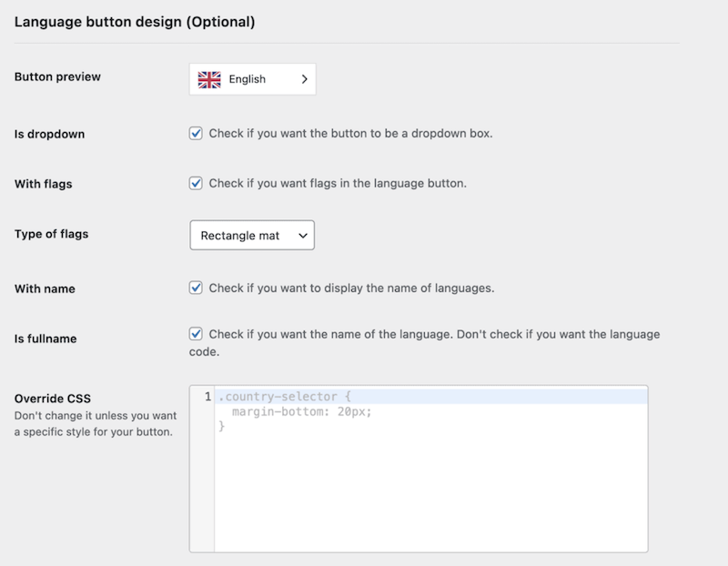Viewport: 728px width, 566px height.
Task: Toggle the With flags checkbox
Action: tap(196, 184)
